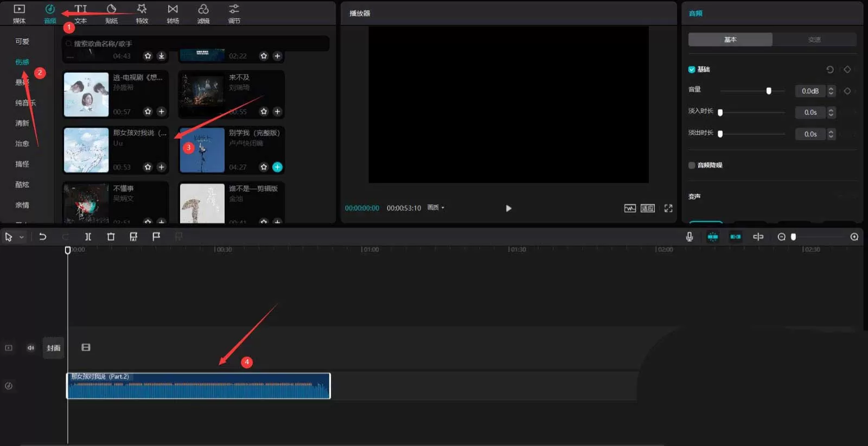
Task: Click the 0.0dB volume value field
Action: (810, 91)
